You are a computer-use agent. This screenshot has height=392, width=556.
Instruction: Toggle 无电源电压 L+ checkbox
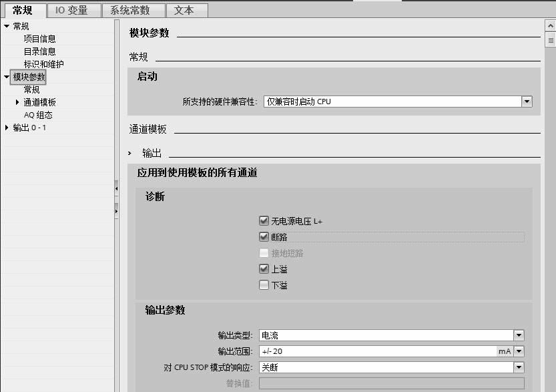coord(264,221)
